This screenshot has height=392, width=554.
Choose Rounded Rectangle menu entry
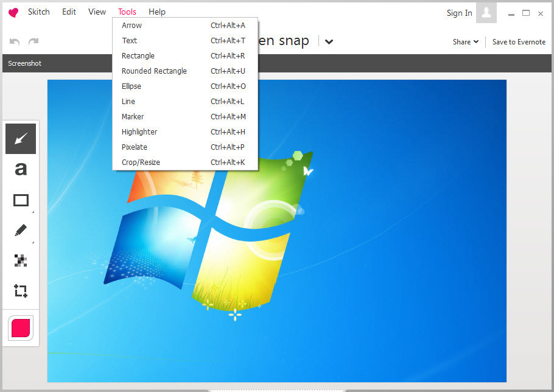(x=185, y=71)
